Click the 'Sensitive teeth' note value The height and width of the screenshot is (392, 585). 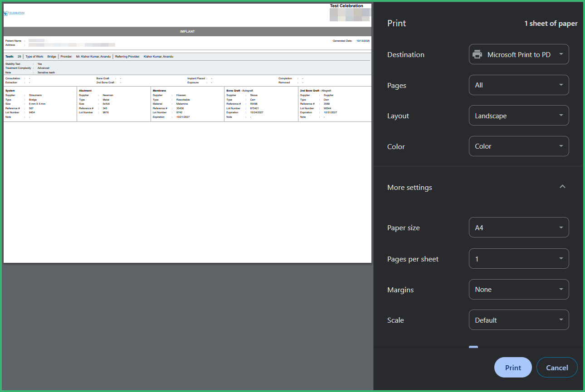[46, 73]
